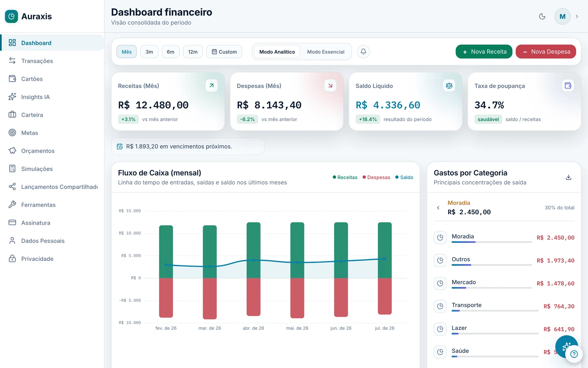Click Nova Receita button
Viewport: 588px width, 368px height.
484,52
